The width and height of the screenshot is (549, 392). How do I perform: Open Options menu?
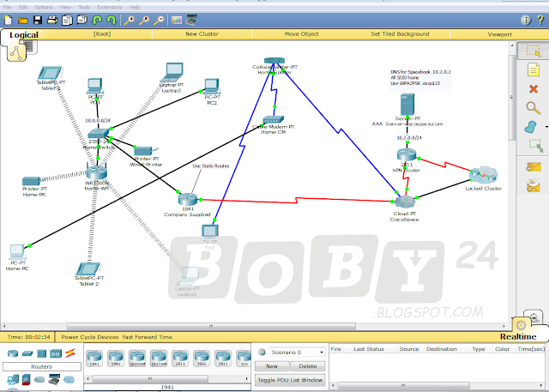pos(44,7)
